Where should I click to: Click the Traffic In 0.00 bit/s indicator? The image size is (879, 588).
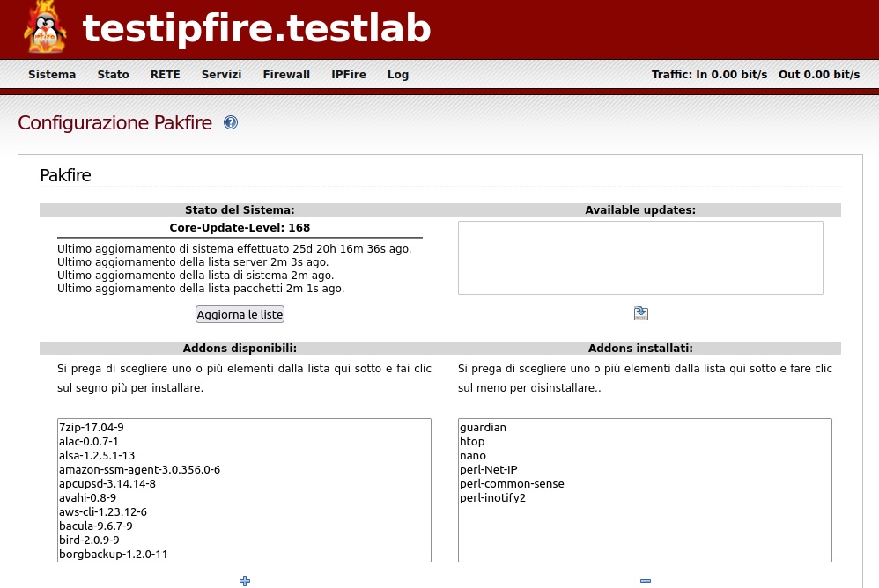tap(709, 75)
